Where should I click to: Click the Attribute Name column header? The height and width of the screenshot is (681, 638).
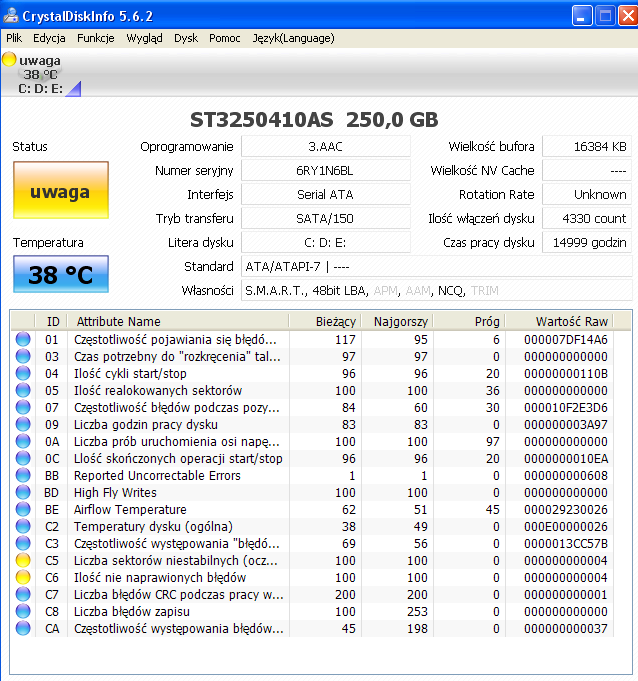pyautogui.click(x=178, y=321)
